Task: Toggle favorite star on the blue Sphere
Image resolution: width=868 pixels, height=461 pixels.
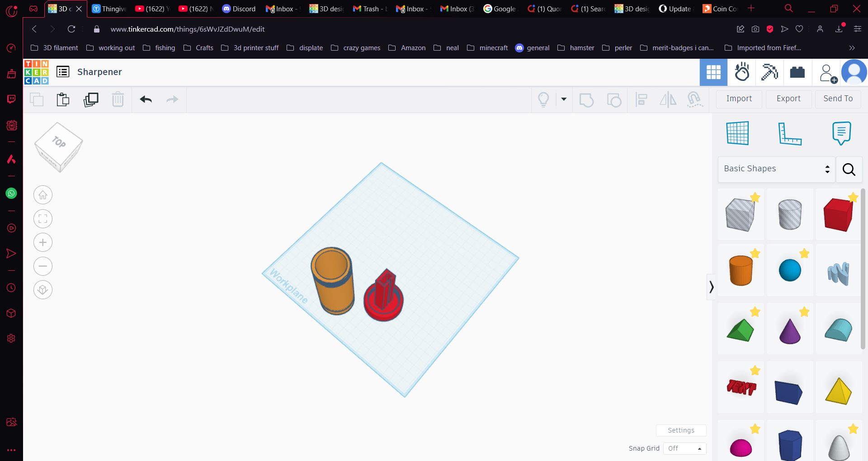Action: click(x=804, y=253)
